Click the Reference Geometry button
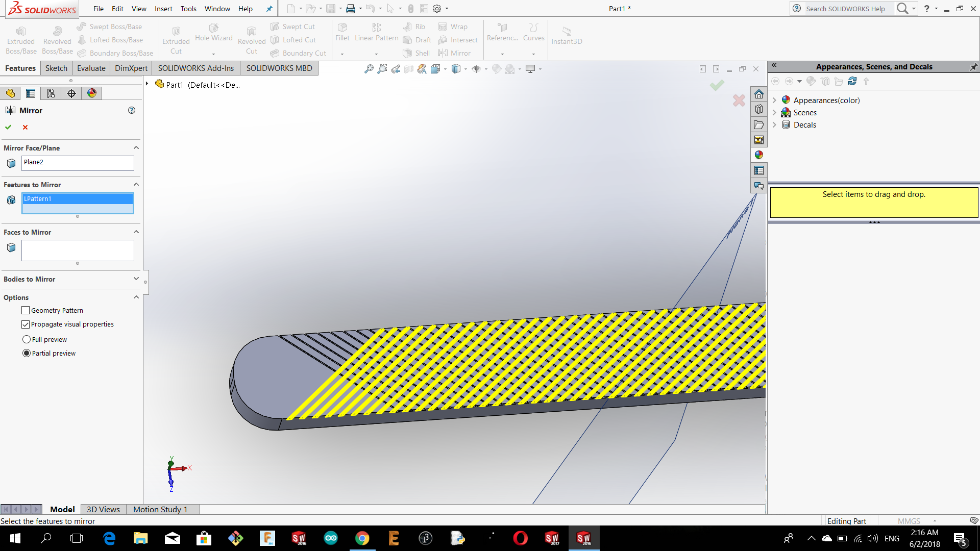The height and width of the screenshot is (551, 980). coord(502,33)
